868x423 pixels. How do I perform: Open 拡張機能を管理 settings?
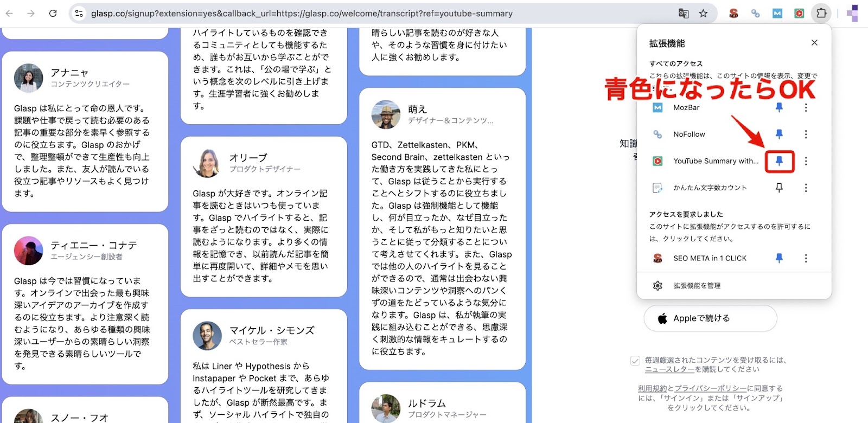(734, 285)
